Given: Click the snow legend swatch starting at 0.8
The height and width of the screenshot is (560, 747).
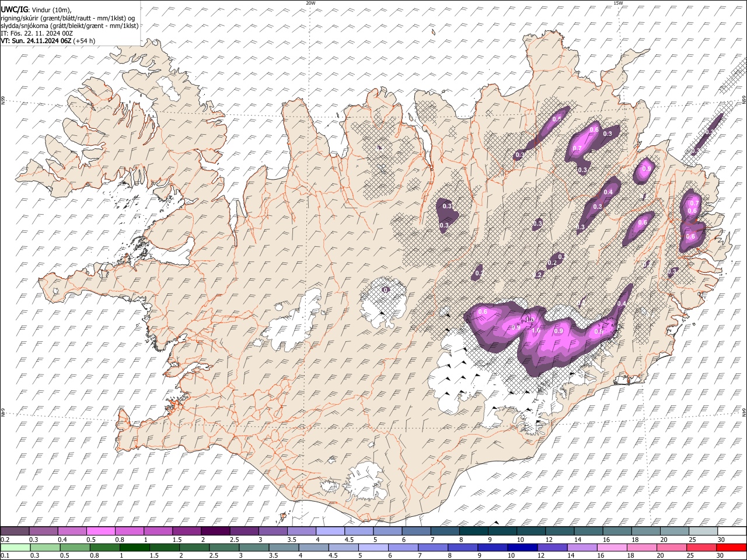Looking at the screenshot, I should coord(129,531).
